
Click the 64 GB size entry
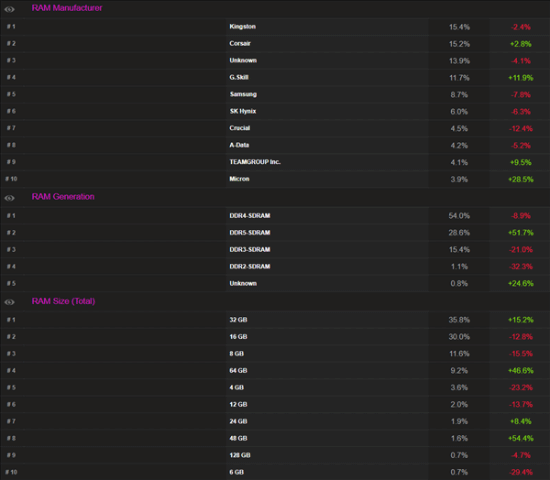pyautogui.click(x=238, y=371)
